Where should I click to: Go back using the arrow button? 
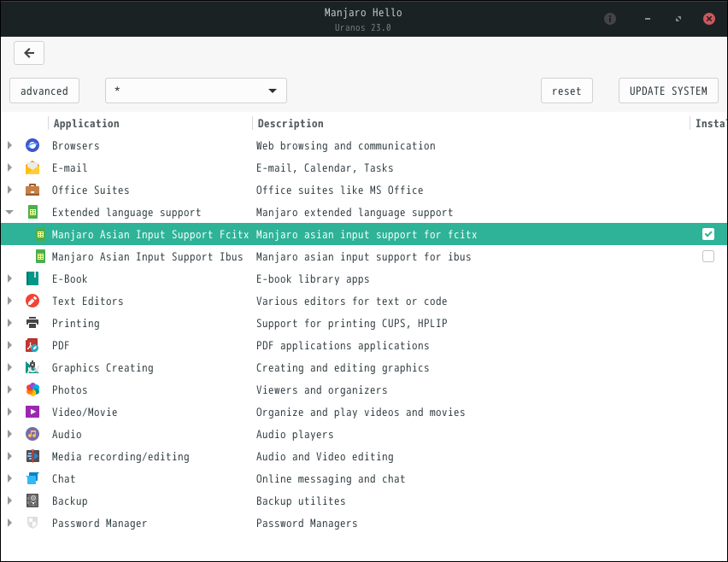coord(29,53)
